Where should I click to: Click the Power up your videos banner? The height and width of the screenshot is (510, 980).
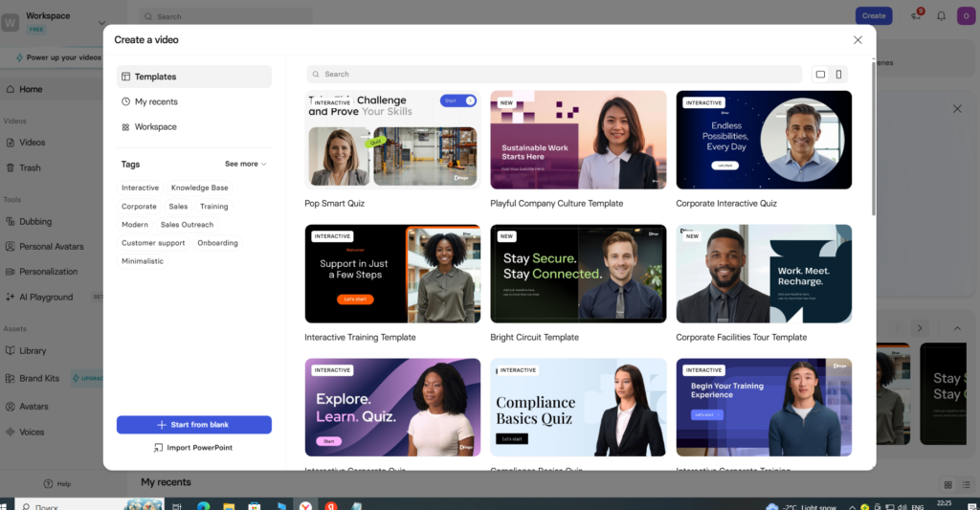coord(57,57)
